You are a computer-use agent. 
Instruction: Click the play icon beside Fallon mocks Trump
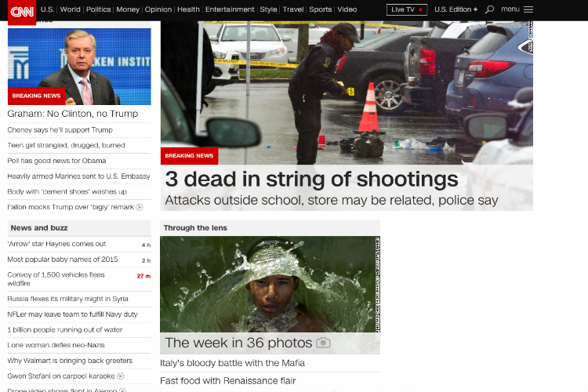140,207
